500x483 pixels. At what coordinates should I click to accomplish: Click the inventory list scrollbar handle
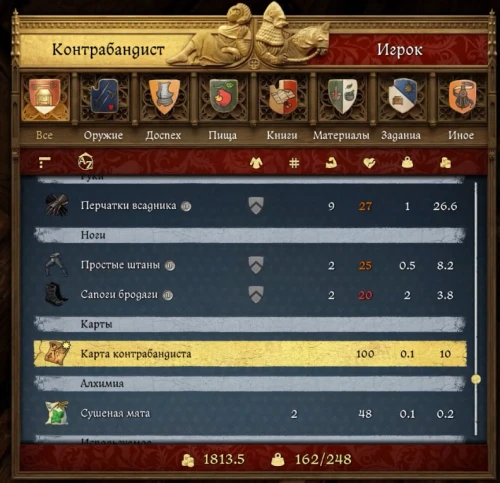[476, 379]
